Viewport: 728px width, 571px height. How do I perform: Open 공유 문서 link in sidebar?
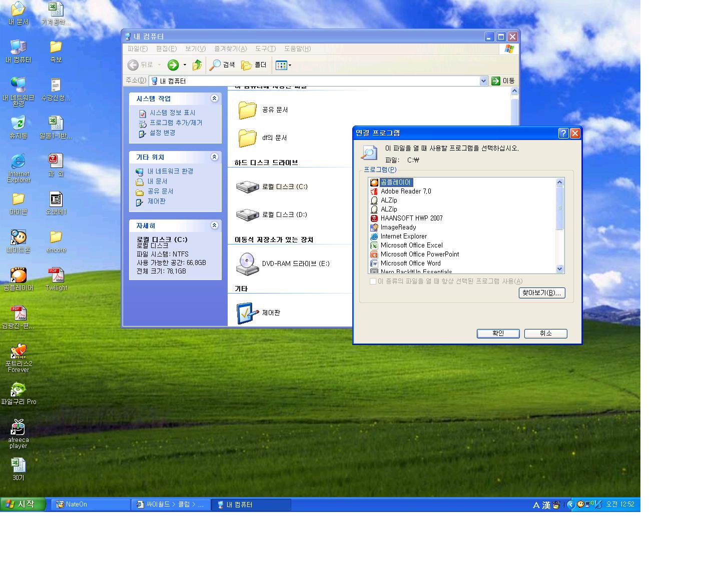click(160, 191)
